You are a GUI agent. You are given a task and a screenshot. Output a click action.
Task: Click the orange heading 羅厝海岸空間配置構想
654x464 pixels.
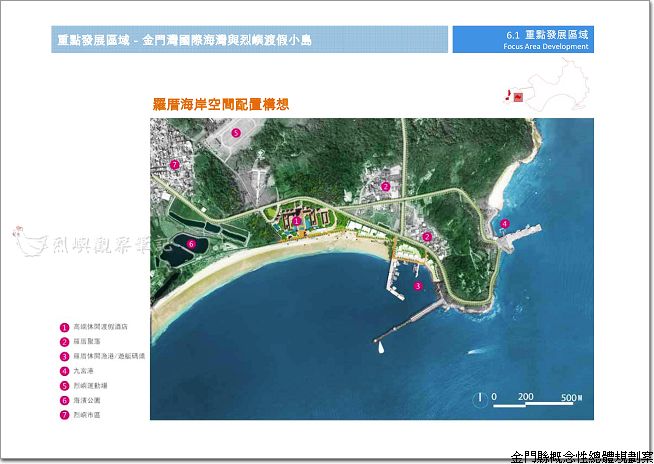pyautogui.click(x=221, y=104)
